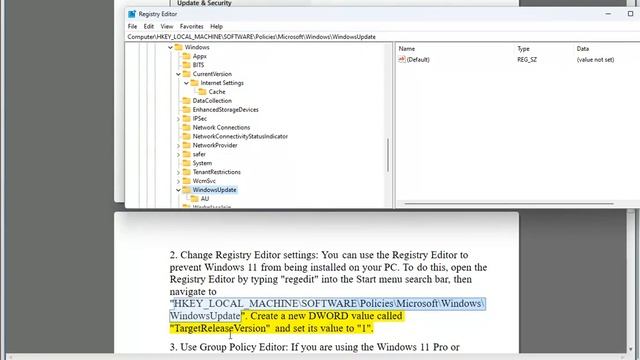Click the BITS folder icon
The height and width of the screenshot is (360, 640).
pyautogui.click(x=187, y=65)
